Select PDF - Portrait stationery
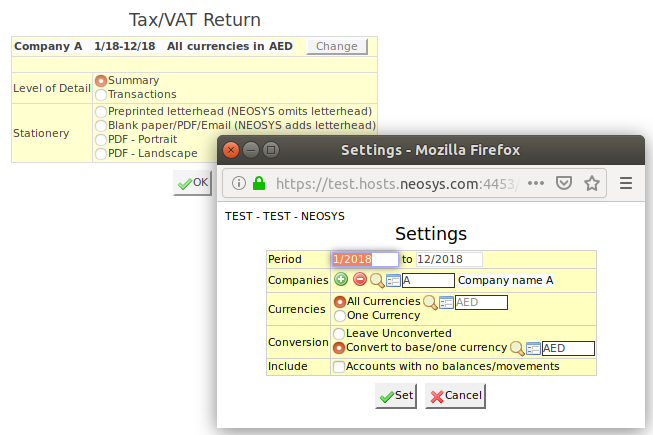This screenshot has height=435, width=653. [101, 140]
